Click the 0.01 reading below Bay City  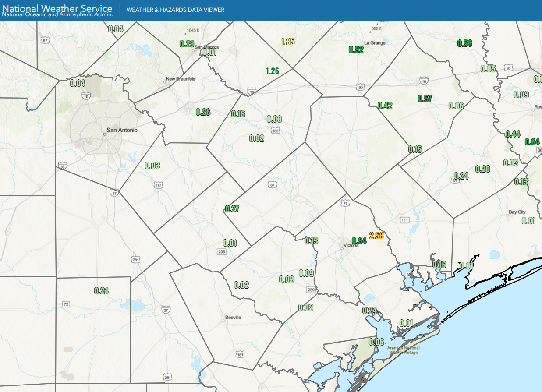[x=529, y=220]
